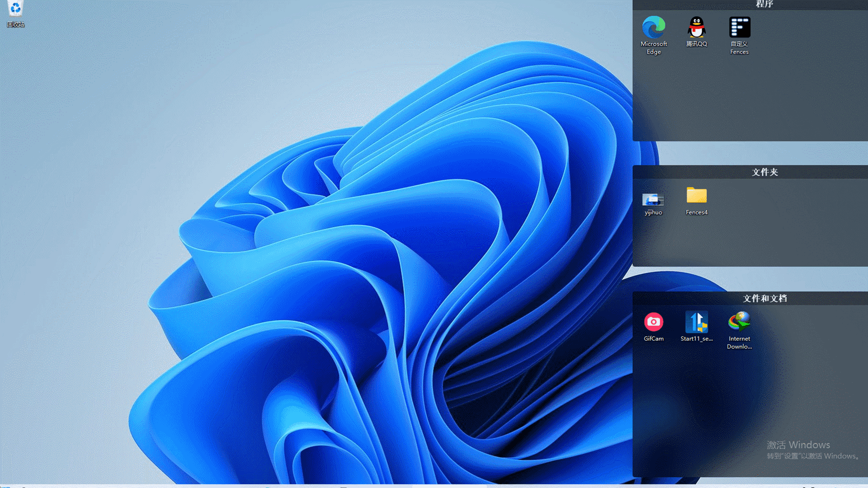The image size is (868, 488).
Task: Click the 程序 fence title bar
Action: (x=764, y=5)
